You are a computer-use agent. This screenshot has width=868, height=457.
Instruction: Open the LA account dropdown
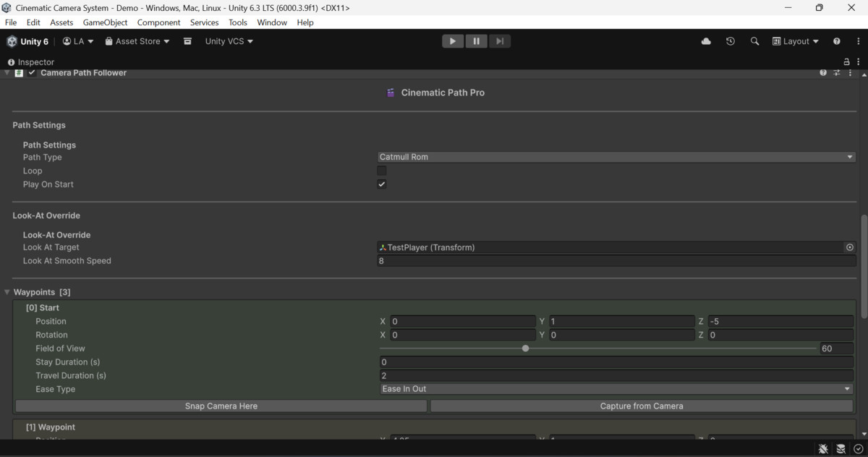78,41
